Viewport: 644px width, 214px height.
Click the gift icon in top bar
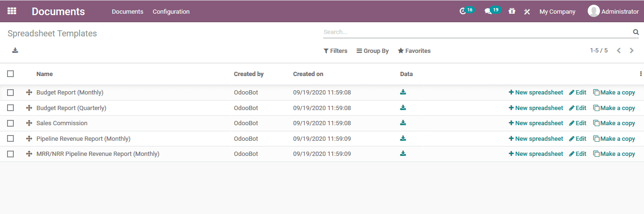pos(512,11)
